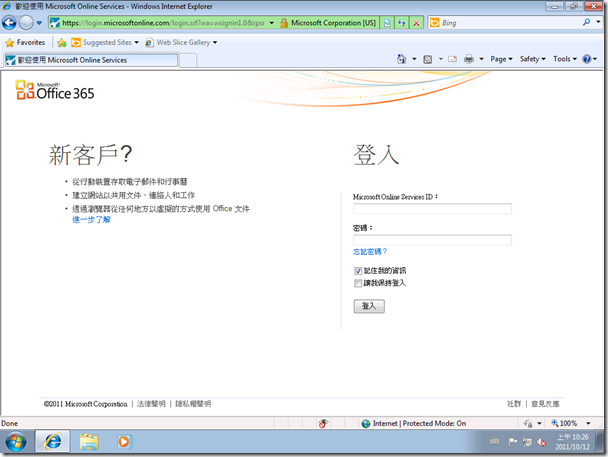The width and height of the screenshot is (608, 457).
Task: Click the browser Back arrow button
Action: pyautogui.click(x=9, y=23)
